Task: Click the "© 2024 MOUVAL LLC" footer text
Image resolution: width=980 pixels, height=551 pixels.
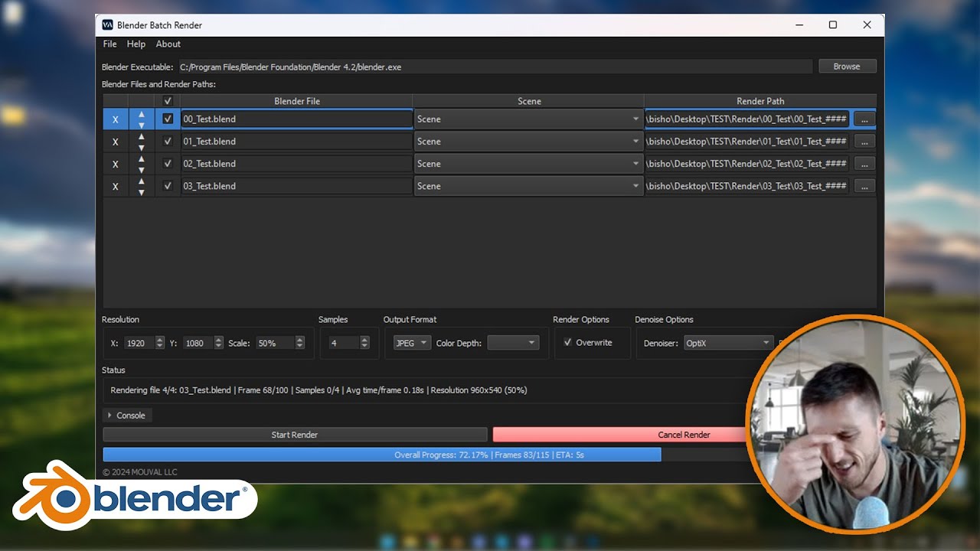Action: [140, 472]
